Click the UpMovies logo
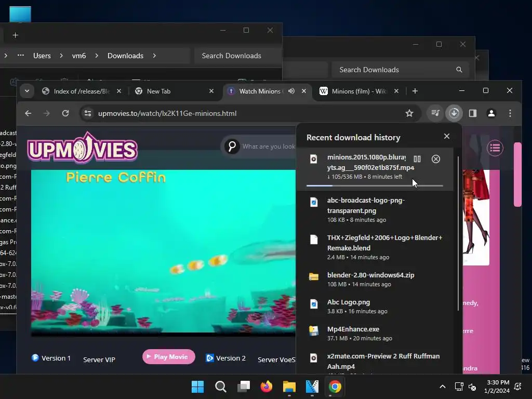 click(x=83, y=148)
